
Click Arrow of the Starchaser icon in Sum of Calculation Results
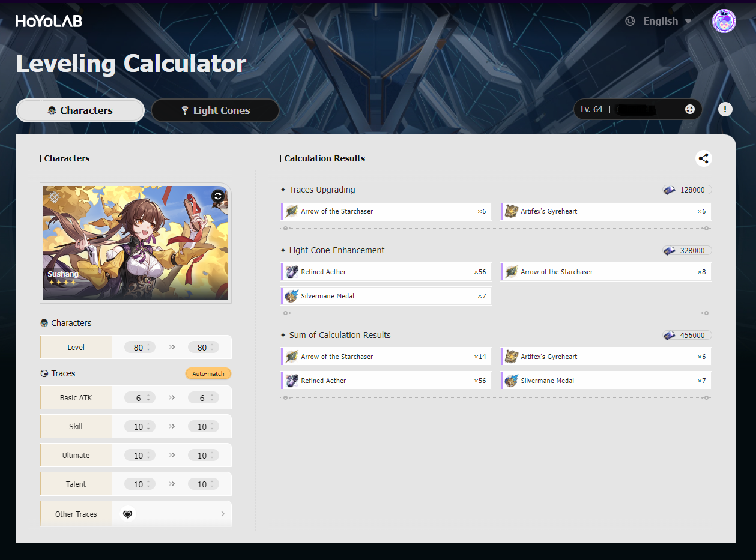point(292,357)
